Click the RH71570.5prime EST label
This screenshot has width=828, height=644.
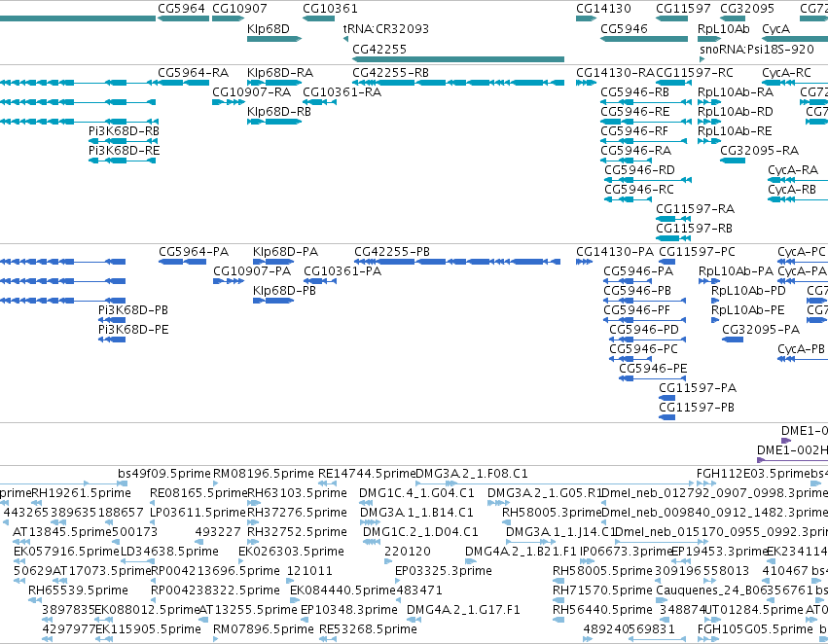click(602, 590)
